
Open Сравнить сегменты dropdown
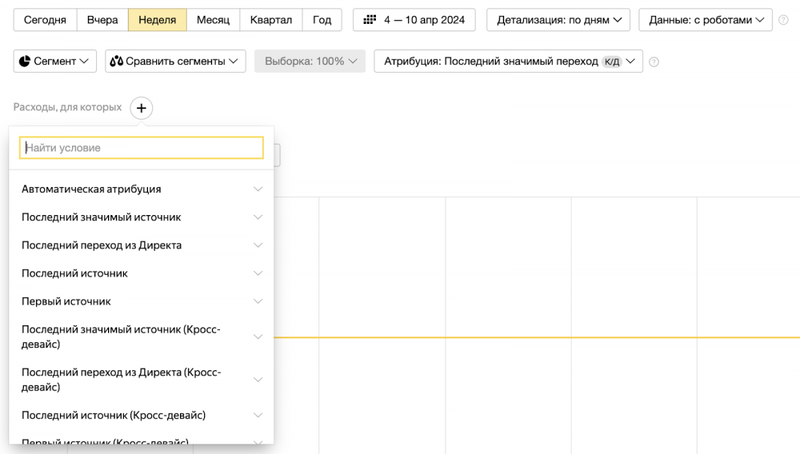tap(175, 61)
